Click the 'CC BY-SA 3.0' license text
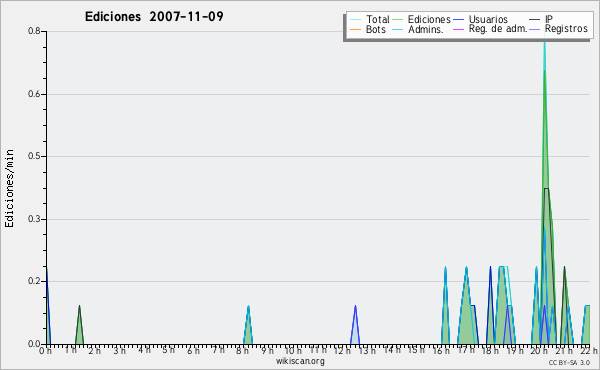This screenshot has width=600, height=370. pyautogui.click(x=569, y=363)
